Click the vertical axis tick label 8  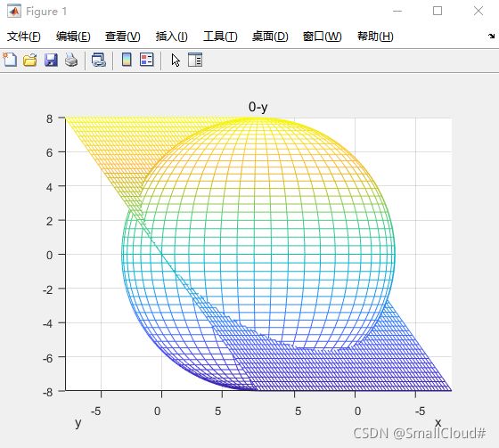[49, 118]
